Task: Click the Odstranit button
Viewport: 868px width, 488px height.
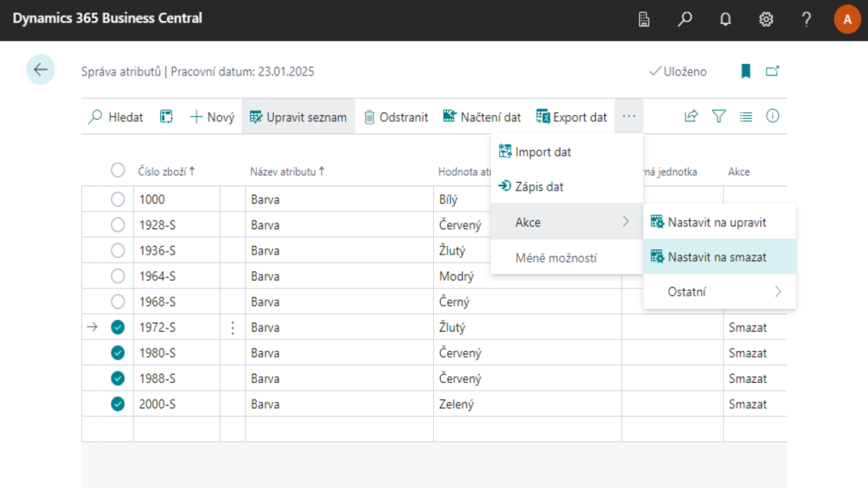Action: coord(396,117)
